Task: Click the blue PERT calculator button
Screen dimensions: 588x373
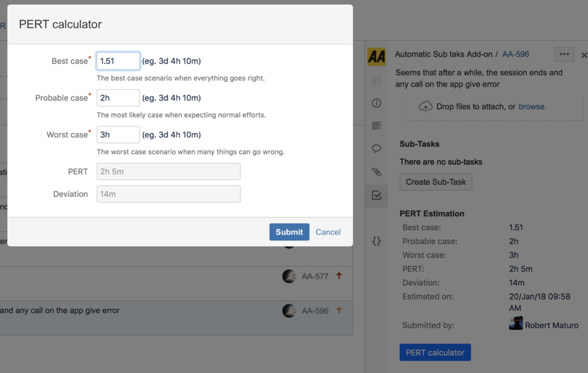Action: click(x=435, y=352)
